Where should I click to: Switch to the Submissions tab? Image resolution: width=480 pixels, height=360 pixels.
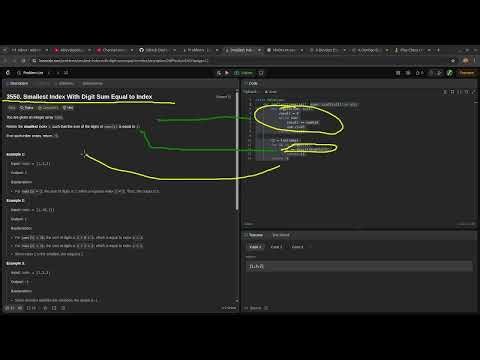91,83
